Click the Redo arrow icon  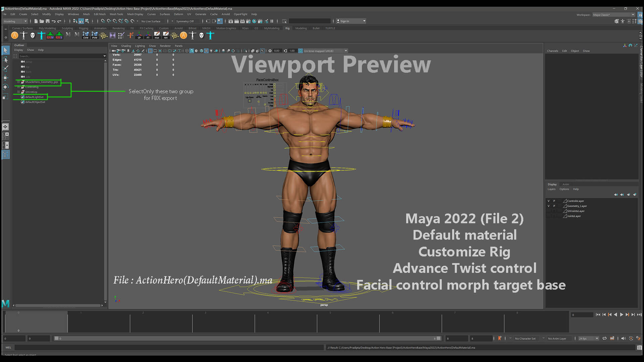[x=59, y=21]
